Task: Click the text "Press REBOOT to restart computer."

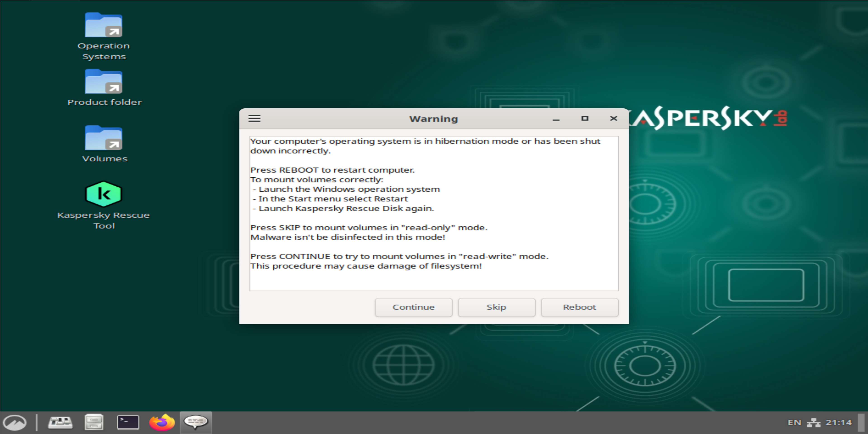Action: pos(332,170)
